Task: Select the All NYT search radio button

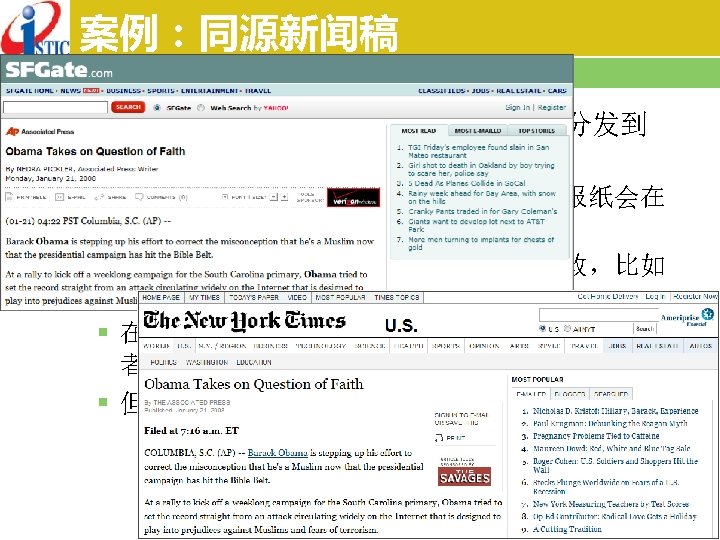Action: pyautogui.click(x=567, y=328)
